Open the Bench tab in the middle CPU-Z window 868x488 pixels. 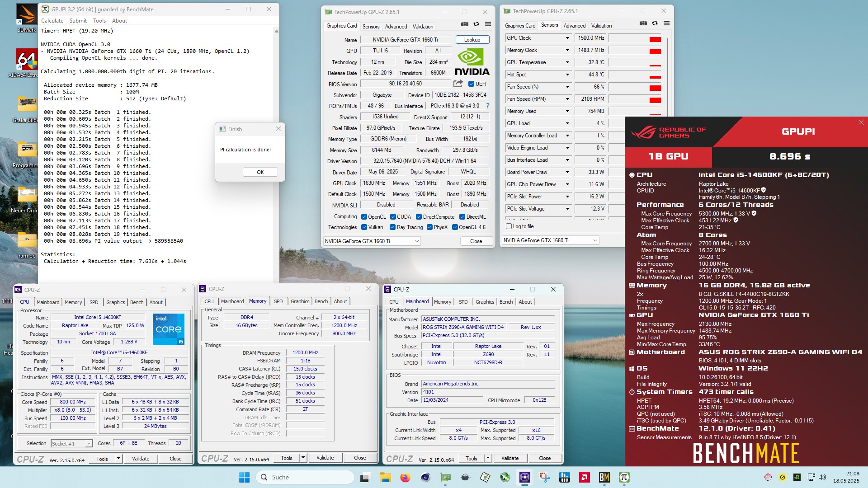pyautogui.click(x=321, y=301)
